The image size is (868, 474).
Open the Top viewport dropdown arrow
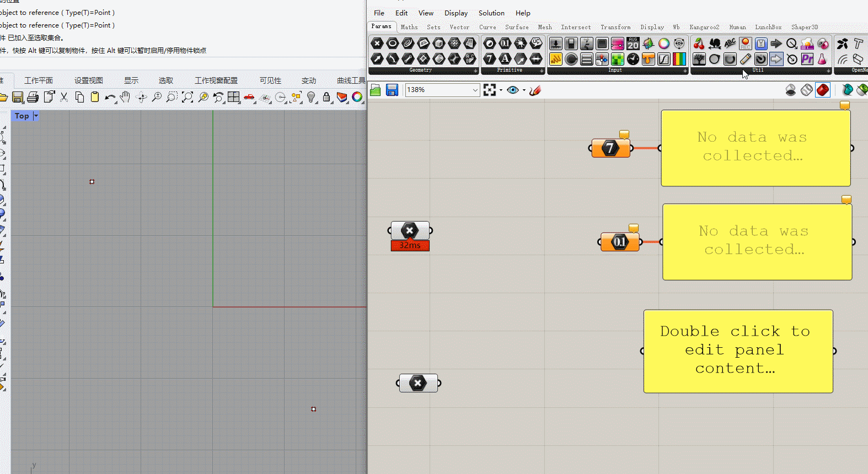pyautogui.click(x=36, y=116)
